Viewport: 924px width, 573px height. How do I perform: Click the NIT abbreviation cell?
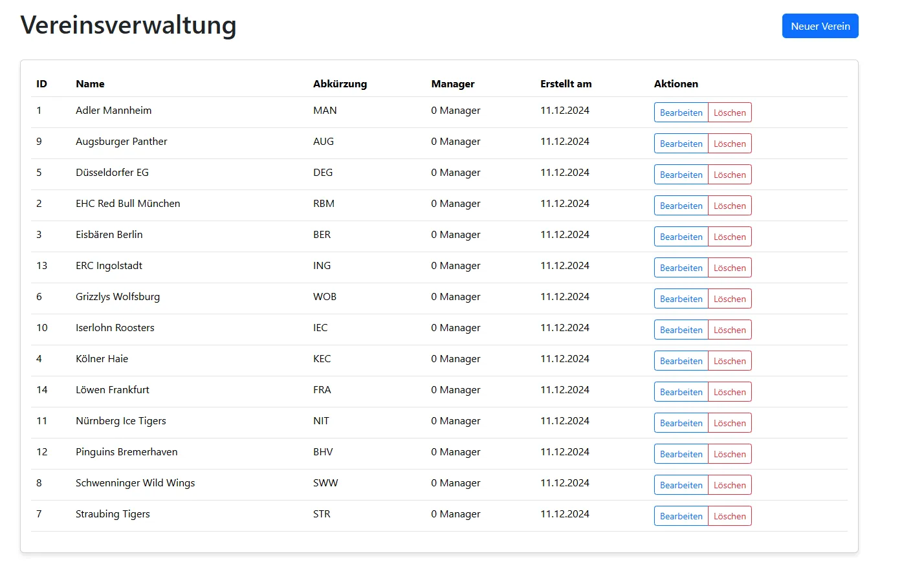pyautogui.click(x=321, y=420)
